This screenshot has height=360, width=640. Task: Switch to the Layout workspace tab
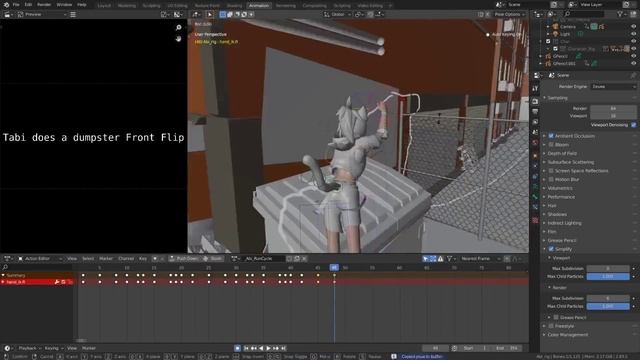pos(104,6)
